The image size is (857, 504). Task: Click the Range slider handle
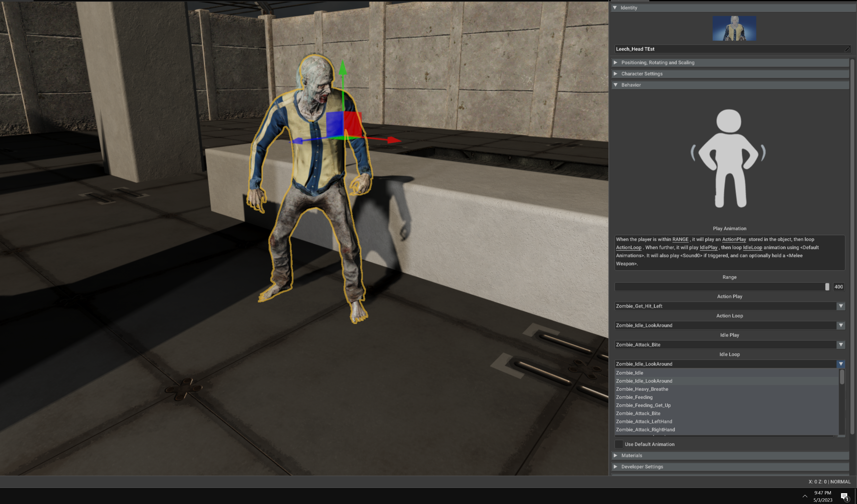pos(827,287)
